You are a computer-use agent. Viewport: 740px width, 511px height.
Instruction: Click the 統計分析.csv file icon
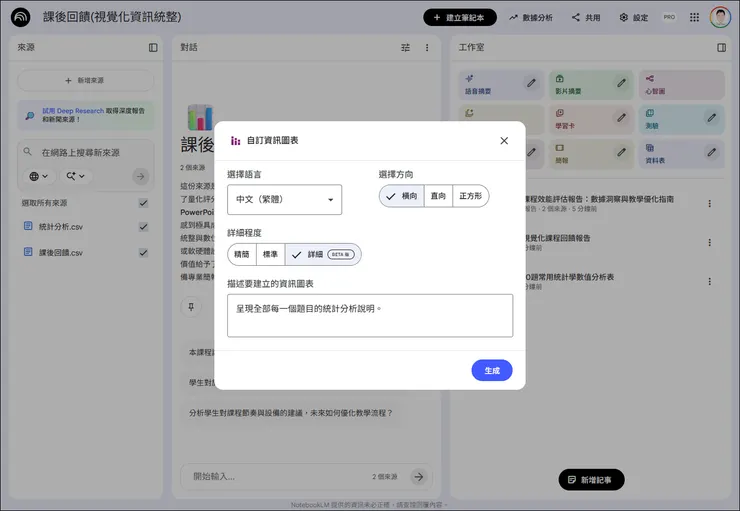[28, 226]
